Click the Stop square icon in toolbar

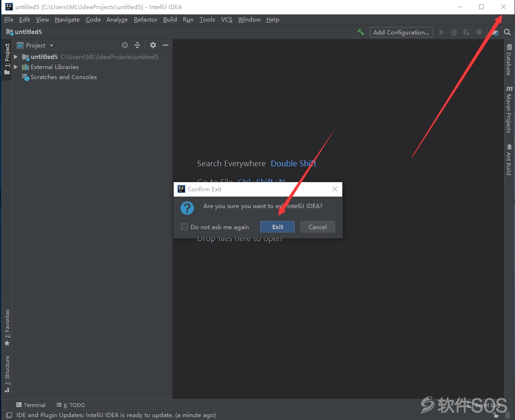479,32
